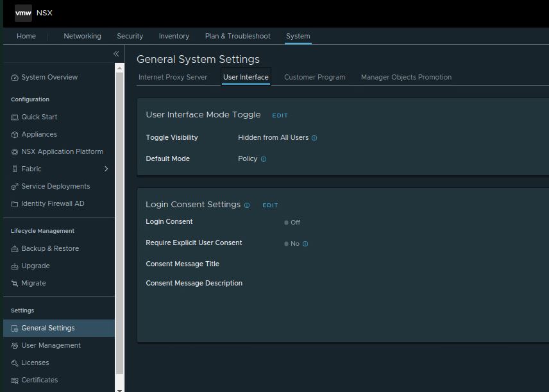The width and height of the screenshot is (549, 392).
Task: Click info icon next to Hidden from All Users
Action: click(x=314, y=138)
